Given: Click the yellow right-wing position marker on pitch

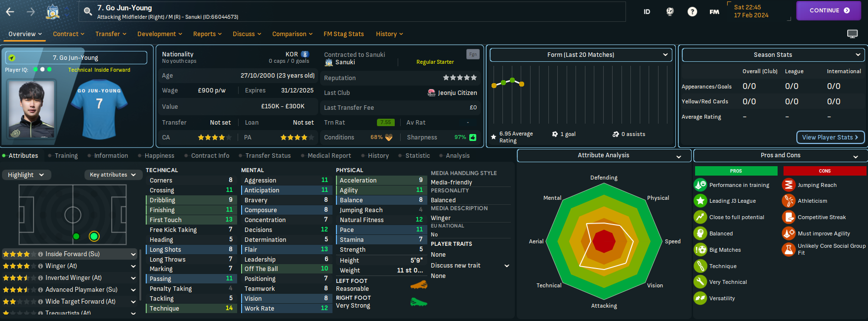Looking at the screenshot, I should click(94, 236).
